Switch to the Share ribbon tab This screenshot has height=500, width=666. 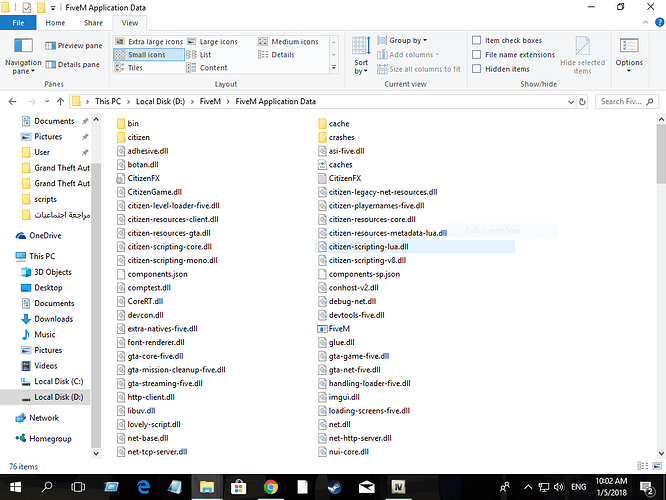click(x=93, y=23)
